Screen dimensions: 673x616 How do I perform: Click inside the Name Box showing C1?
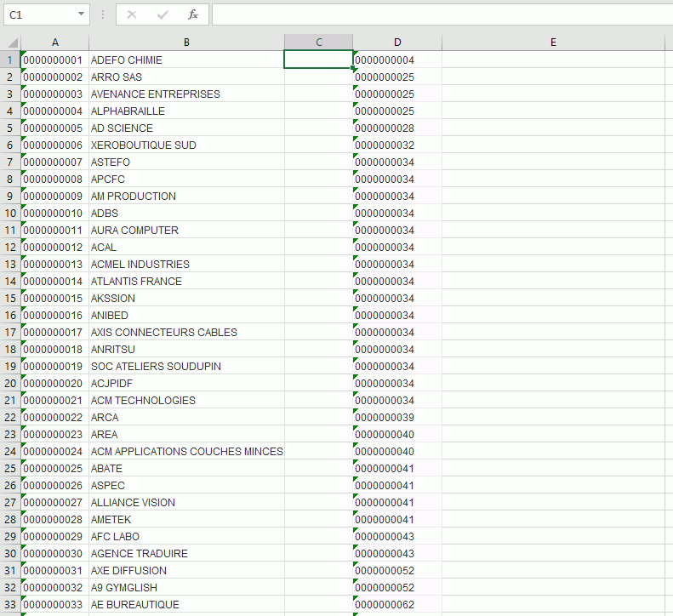coord(38,14)
